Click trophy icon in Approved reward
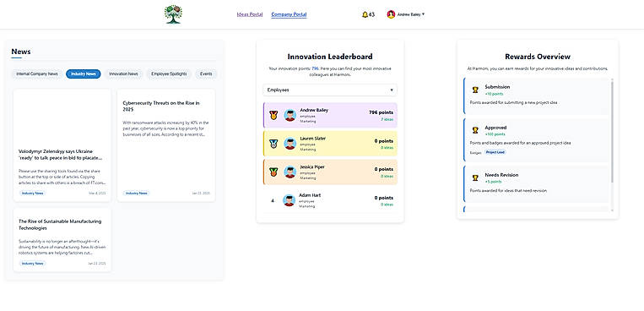The width and height of the screenshot is (644, 311). pyautogui.click(x=475, y=130)
